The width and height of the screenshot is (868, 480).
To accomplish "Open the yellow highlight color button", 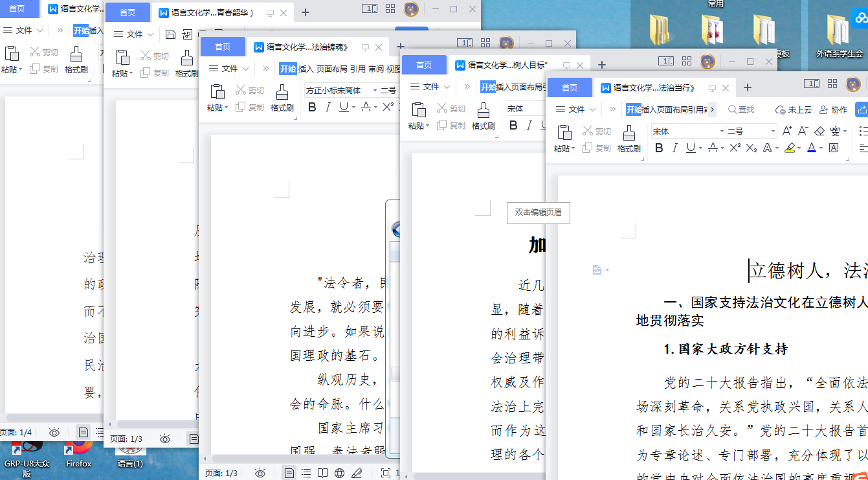I will pyautogui.click(x=789, y=148).
